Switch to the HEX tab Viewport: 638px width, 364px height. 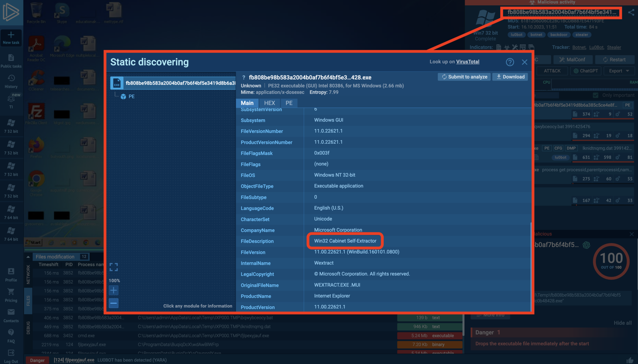point(269,103)
